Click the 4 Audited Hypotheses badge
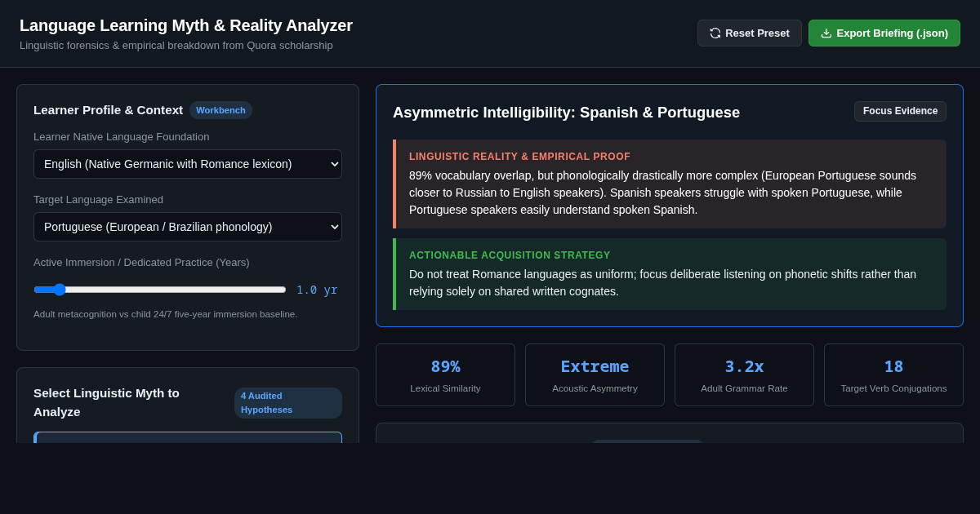The image size is (980, 514). [x=288, y=403]
